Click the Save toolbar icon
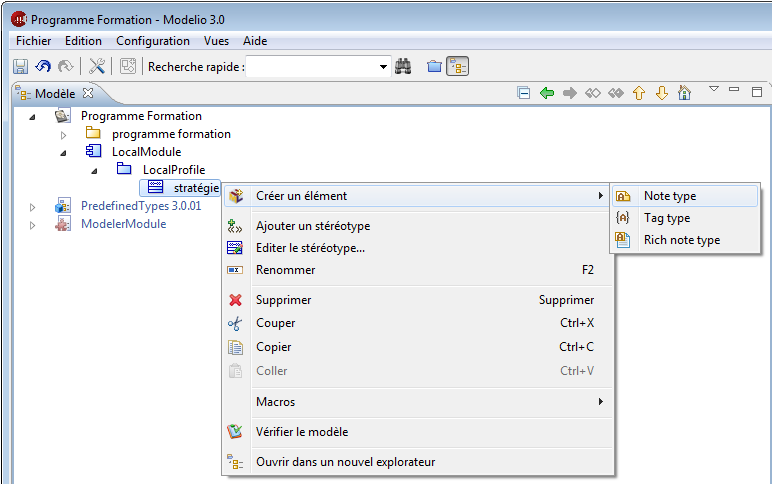The height and width of the screenshot is (484, 772). point(20,66)
